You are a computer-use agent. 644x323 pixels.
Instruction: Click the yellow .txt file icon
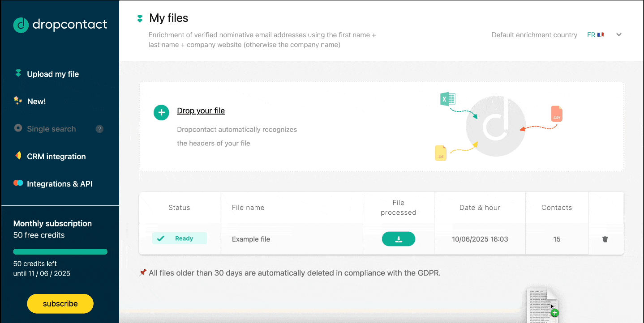(x=441, y=153)
